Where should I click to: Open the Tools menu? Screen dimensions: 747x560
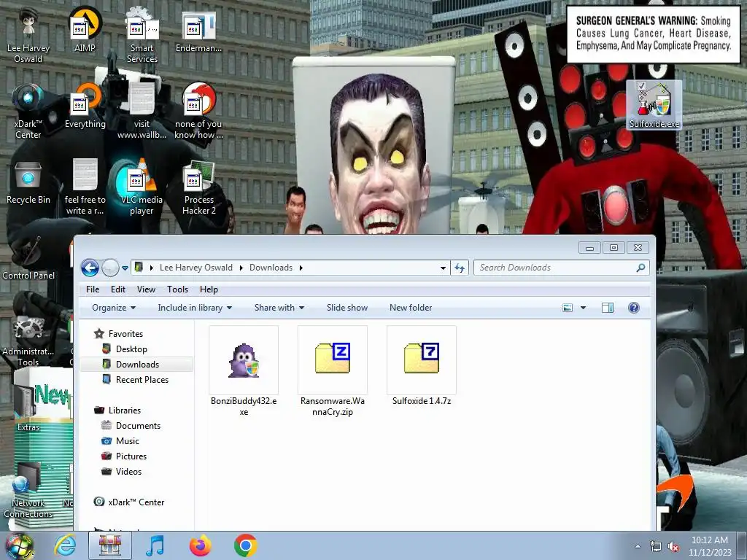177,289
